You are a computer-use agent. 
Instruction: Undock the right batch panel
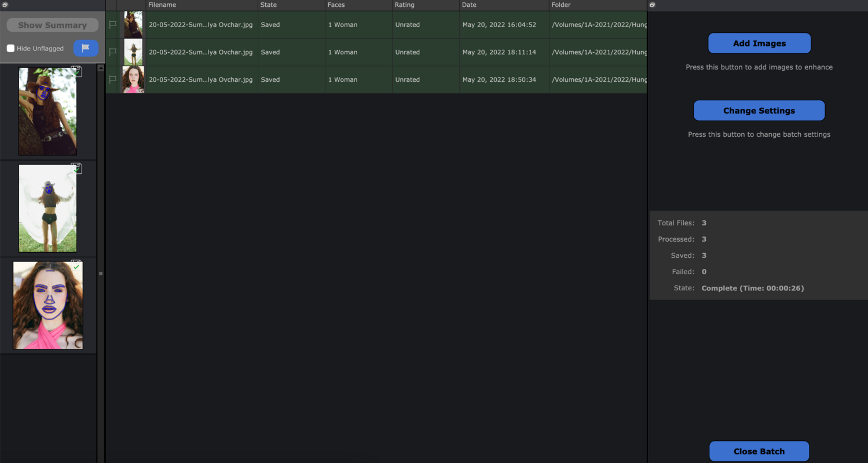(x=653, y=5)
